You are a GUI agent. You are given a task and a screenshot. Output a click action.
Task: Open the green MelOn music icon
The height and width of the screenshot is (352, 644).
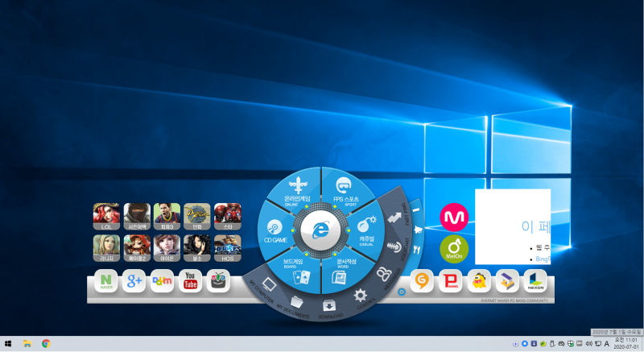point(454,249)
